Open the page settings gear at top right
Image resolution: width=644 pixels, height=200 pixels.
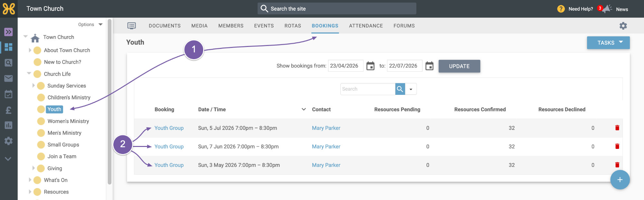623,26
